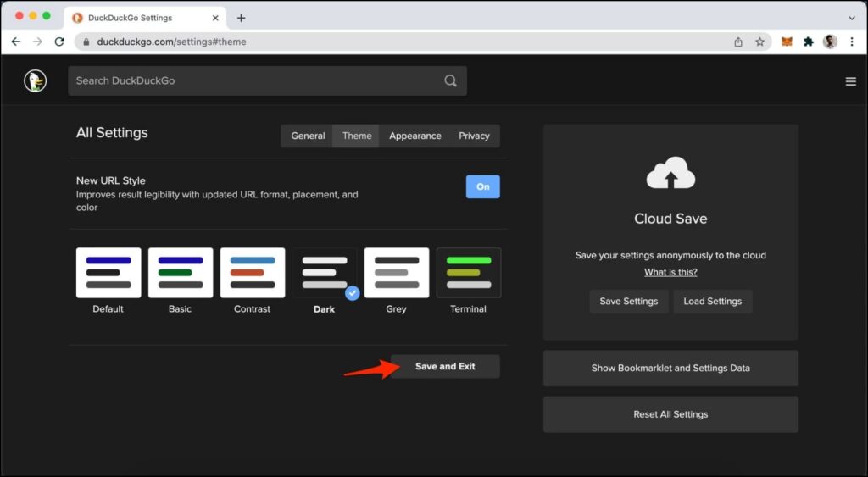This screenshot has height=477, width=868.
Task: Click Reset All Settings
Action: [670, 414]
